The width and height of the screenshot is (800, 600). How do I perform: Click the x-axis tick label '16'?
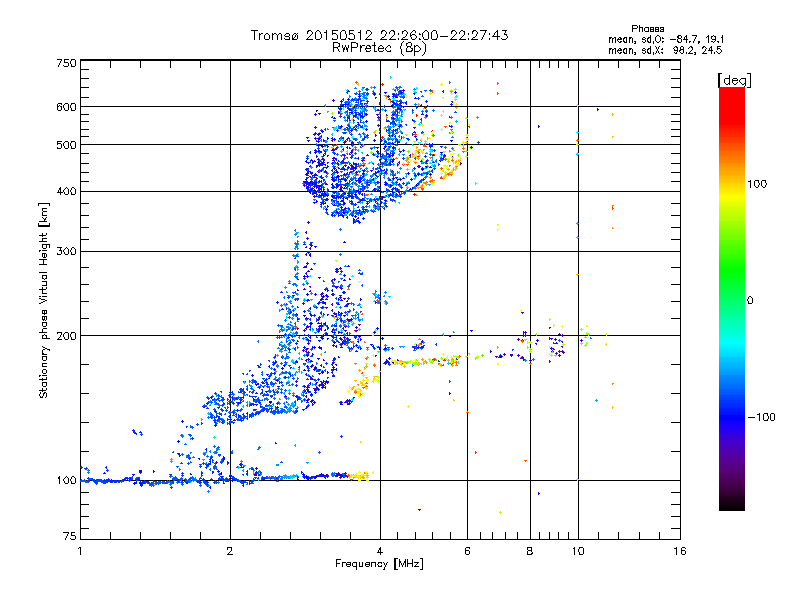680,551
